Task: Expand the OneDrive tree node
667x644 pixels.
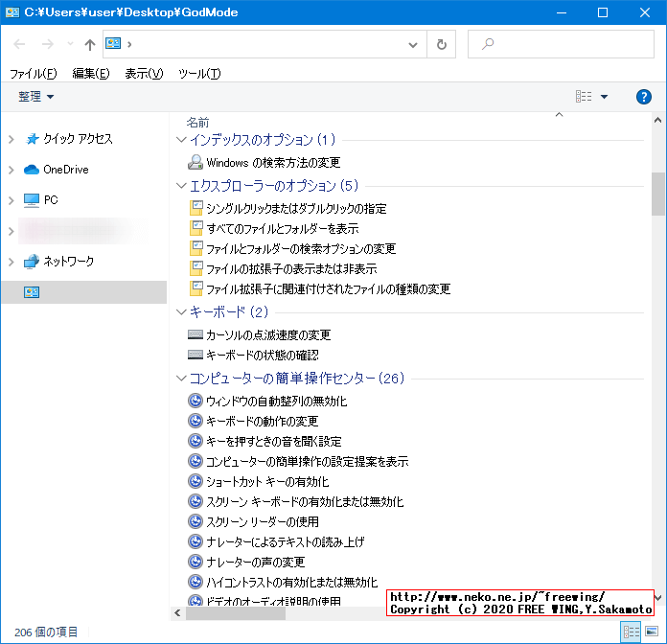Action: [11, 170]
